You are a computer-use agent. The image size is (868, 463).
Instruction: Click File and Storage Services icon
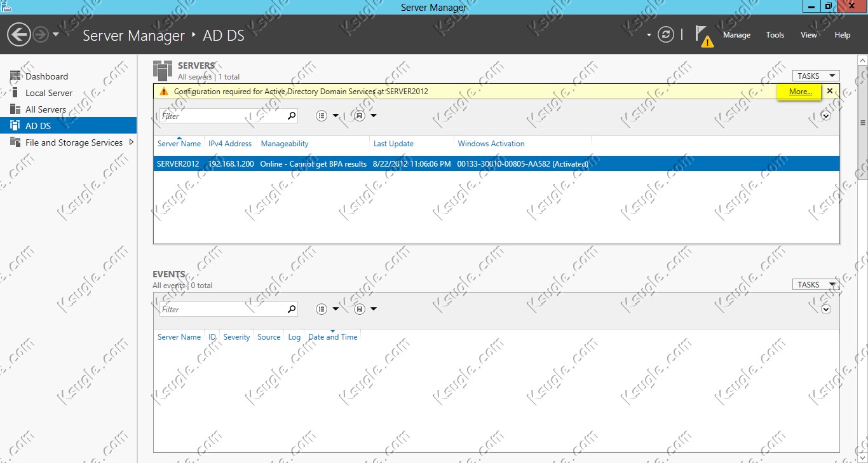point(15,142)
